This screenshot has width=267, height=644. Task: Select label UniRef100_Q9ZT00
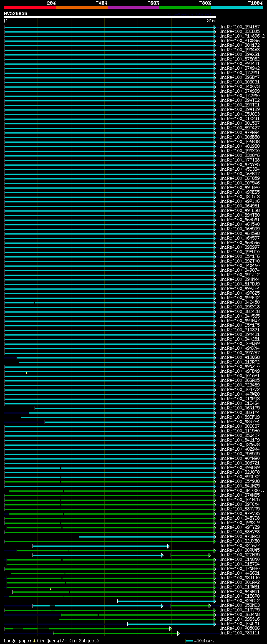coord(239,261)
